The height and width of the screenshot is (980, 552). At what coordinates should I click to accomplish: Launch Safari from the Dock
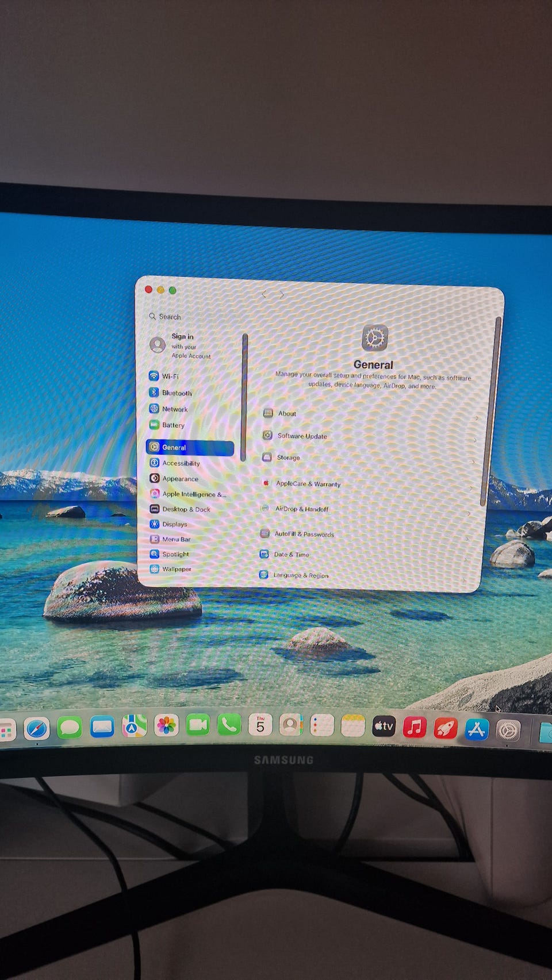coord(37,729)
